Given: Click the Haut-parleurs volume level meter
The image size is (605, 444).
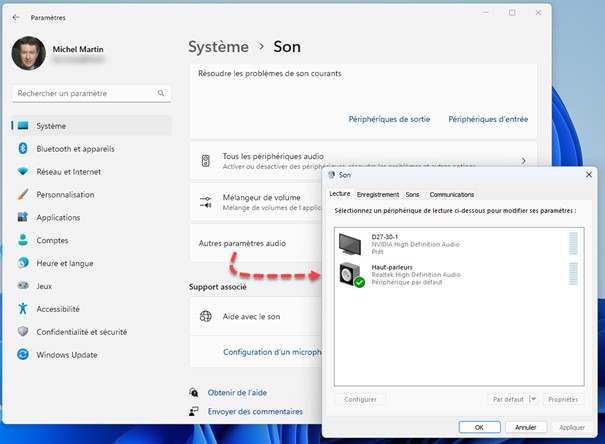Looking at the screenshot, I should (573, 274).
